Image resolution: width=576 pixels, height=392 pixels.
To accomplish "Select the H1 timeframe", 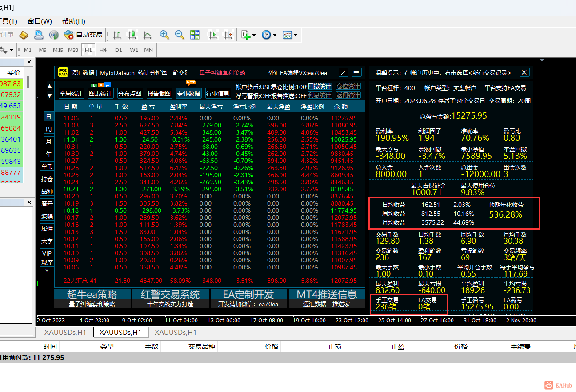I will tap(88, 50).
